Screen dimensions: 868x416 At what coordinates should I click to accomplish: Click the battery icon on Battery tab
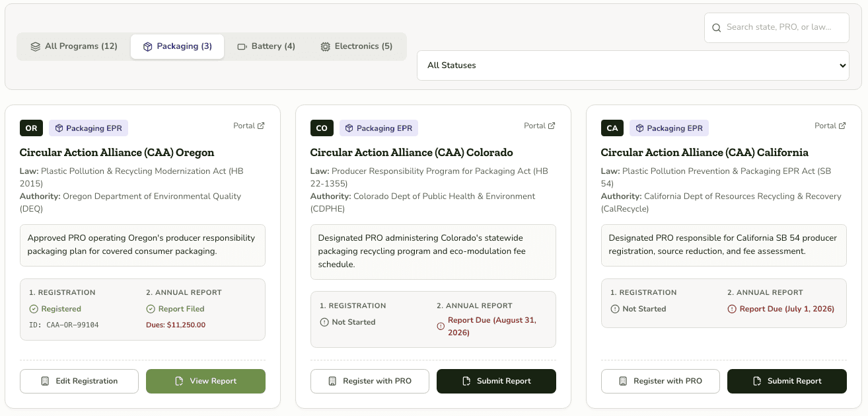coord(242,47)
